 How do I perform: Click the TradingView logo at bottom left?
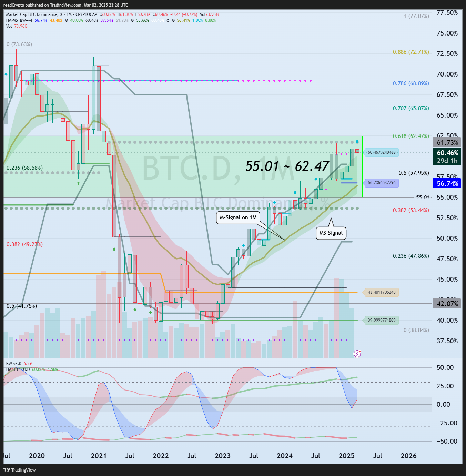[20, 470]
